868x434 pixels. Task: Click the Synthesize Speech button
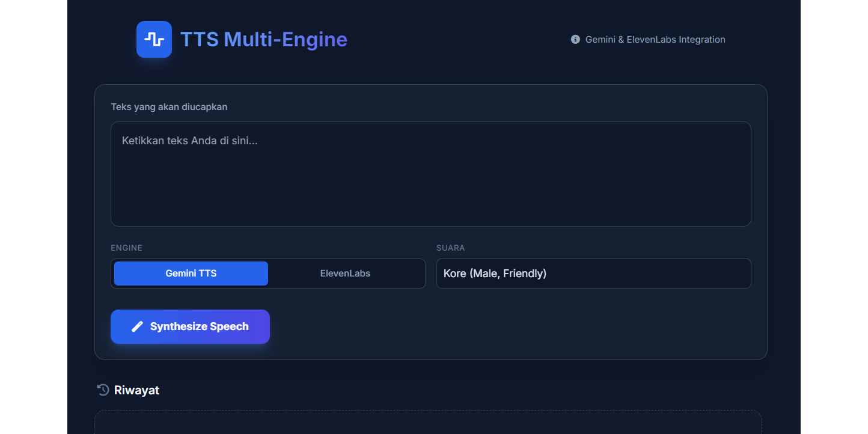coord(190,326)
